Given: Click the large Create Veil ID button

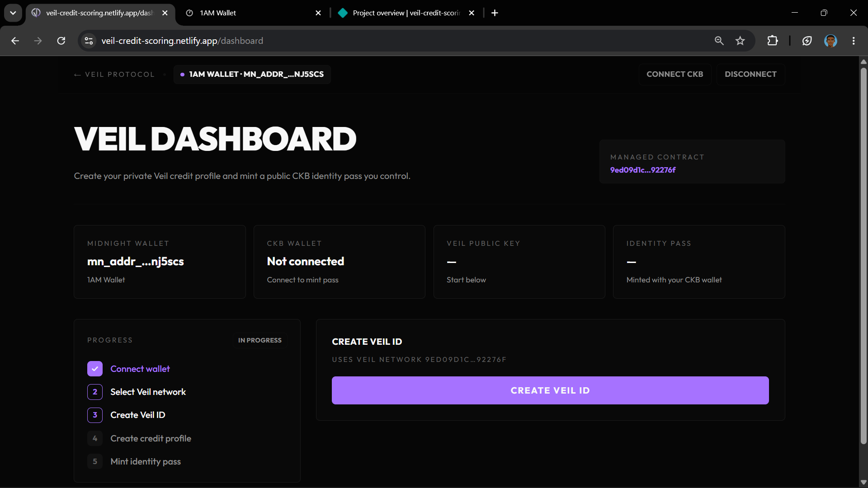Looking at the screenshot, I should [x=550, y=390].
